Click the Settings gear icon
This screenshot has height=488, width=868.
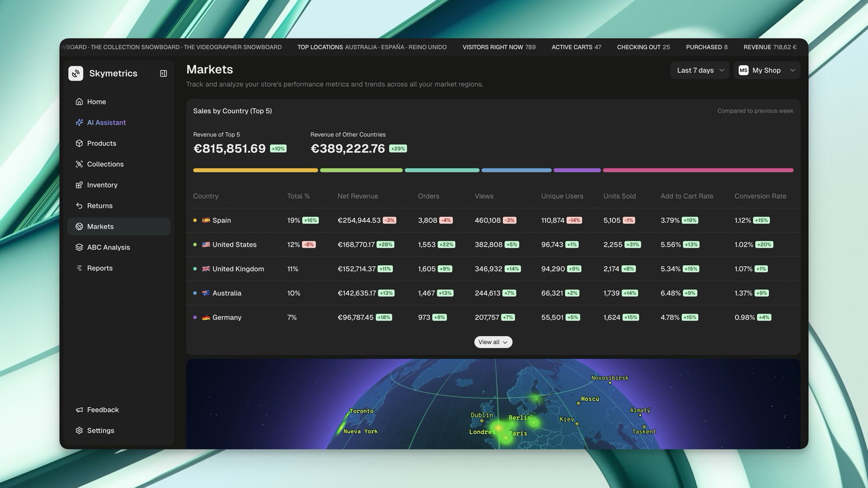coord(79,431)
